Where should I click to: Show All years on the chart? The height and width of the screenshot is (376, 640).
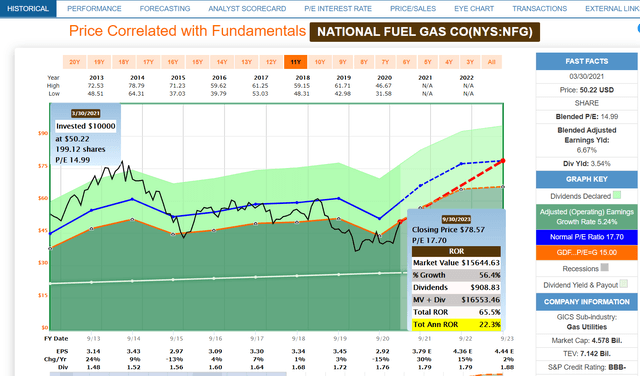coord(491,62)
